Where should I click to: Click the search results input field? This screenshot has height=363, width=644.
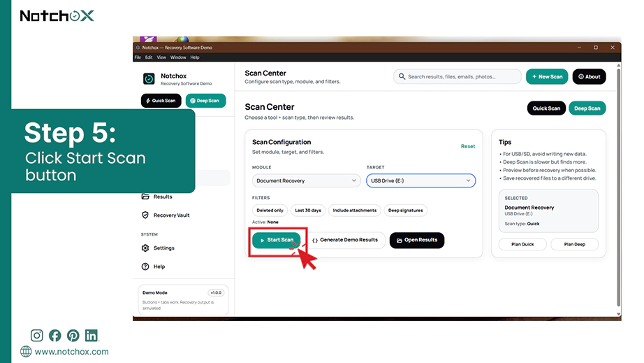tap(457, 76)
